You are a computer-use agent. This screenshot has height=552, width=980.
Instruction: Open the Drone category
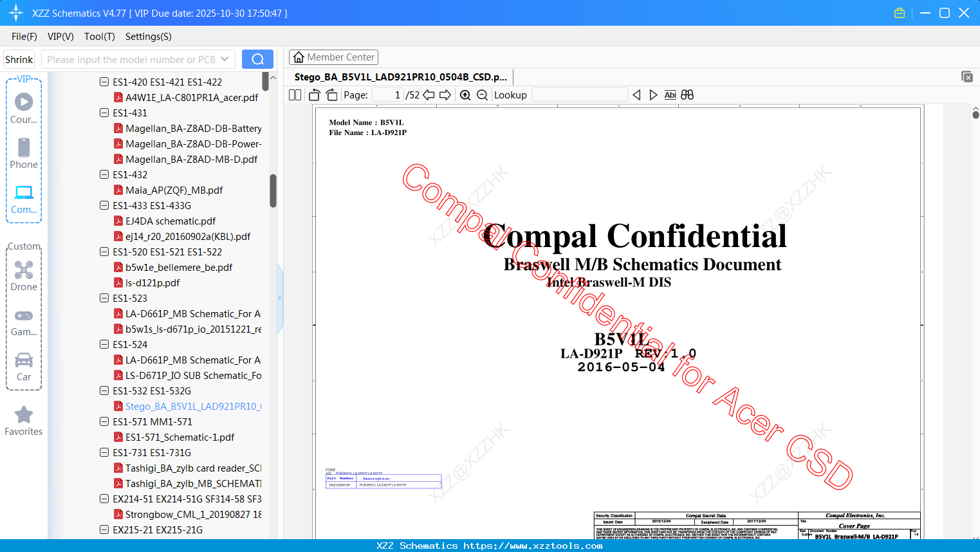click(24, 276)
